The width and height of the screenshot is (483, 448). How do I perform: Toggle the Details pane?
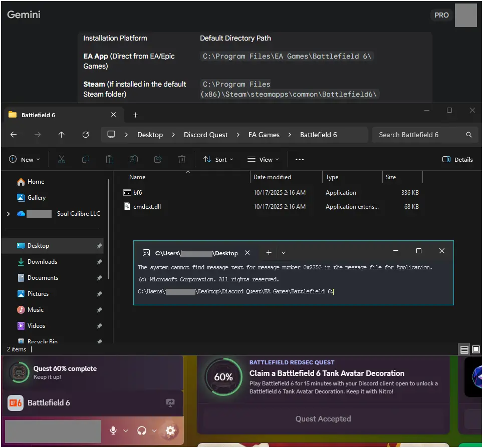click(x=457, y=159)
